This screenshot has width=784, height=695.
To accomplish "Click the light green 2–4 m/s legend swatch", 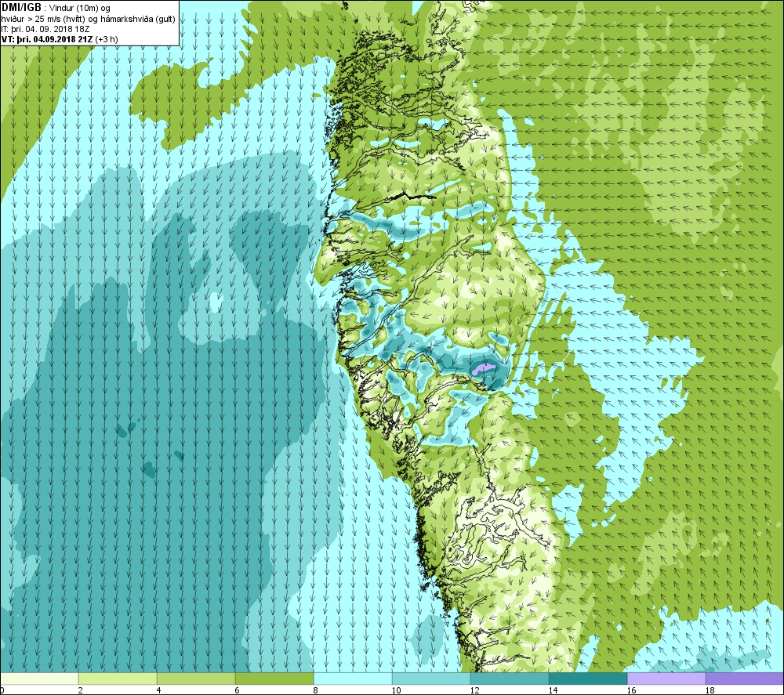I will click(118, 679).
